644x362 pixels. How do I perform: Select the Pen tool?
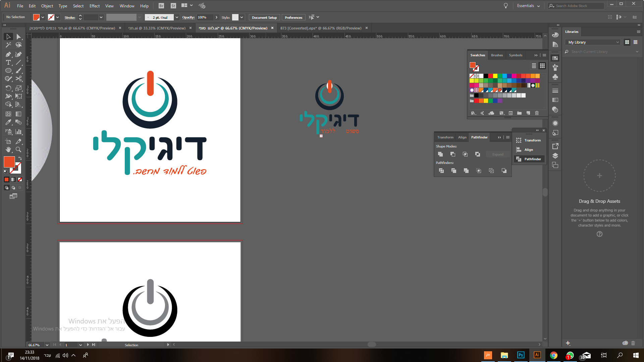[8, 54]
